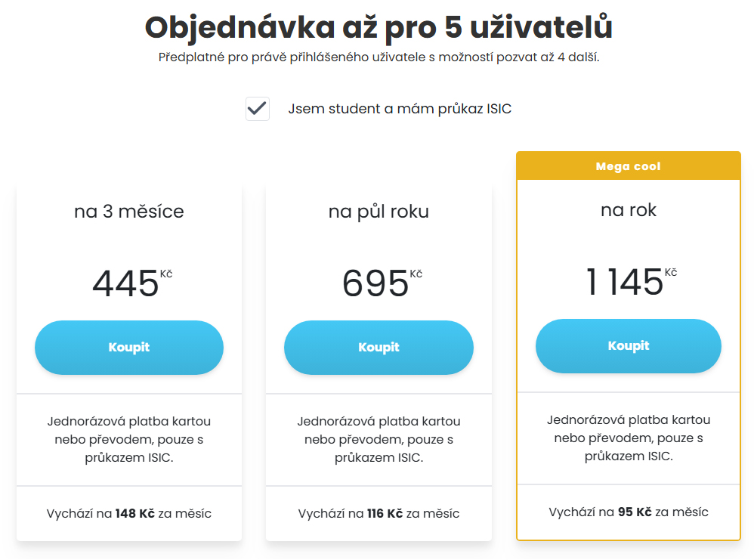Click the payment description in the half-year card
The height and width of the screenshot is (560, 754).
tap(379, 439)
